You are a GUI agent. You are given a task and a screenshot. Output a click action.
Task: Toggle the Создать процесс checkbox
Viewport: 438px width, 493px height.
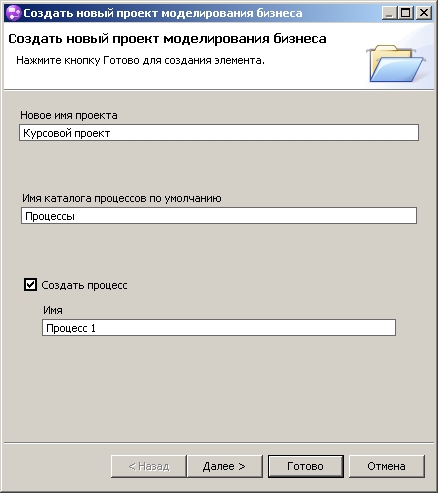(30, 285)
